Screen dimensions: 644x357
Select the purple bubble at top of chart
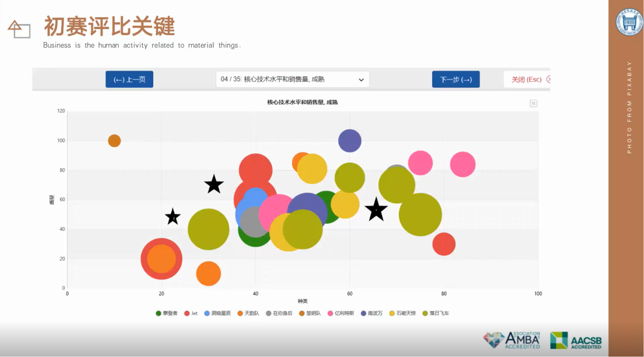(x=350, y=141)
